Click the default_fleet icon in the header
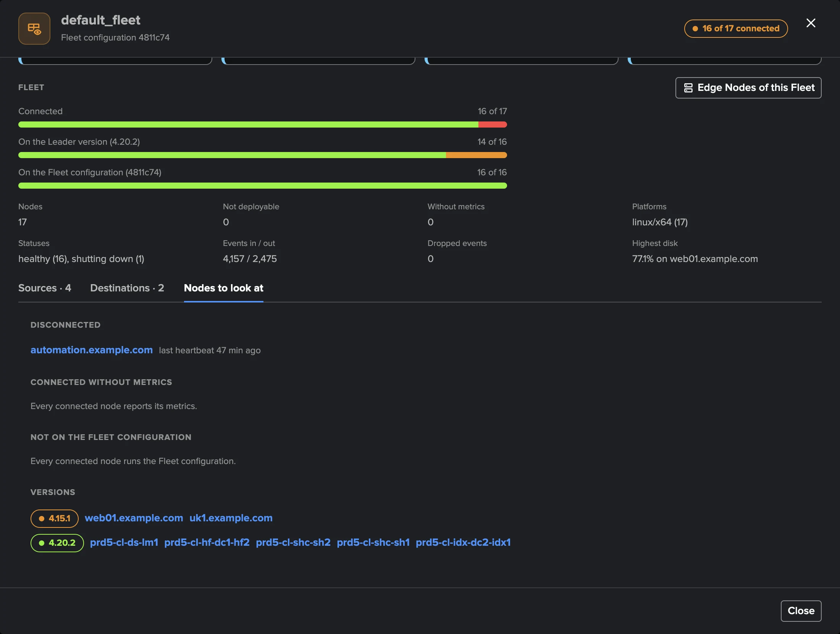This screenshot has width=840, height=634. click(x=34, y=29)
